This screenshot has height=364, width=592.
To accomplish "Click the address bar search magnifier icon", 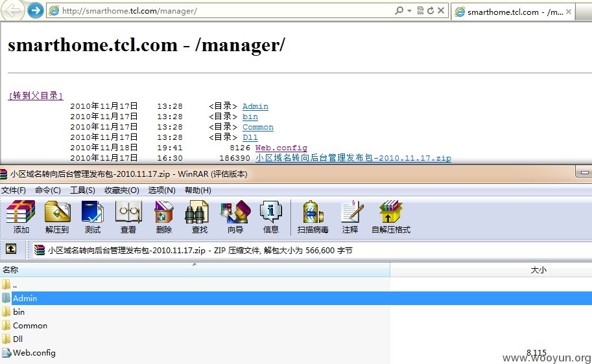I will 399,10.
